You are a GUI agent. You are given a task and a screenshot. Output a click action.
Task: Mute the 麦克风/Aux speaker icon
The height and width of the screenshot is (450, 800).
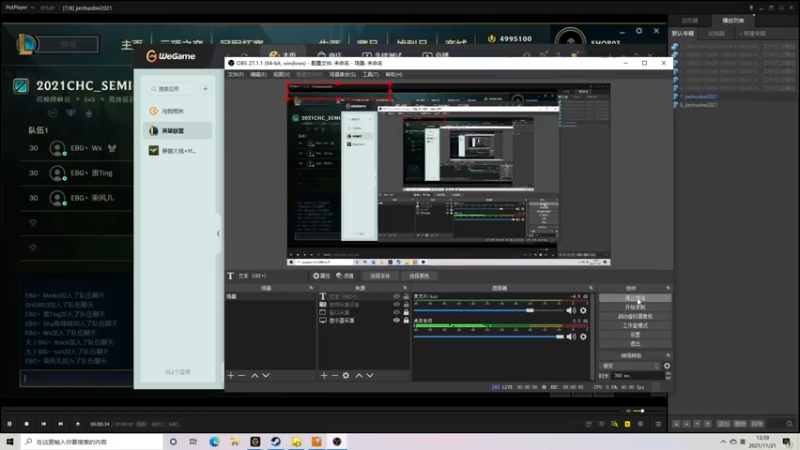point(571,310)
